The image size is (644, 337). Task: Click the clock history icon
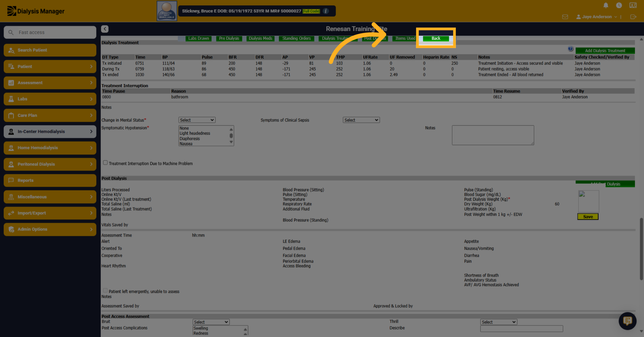619,5
